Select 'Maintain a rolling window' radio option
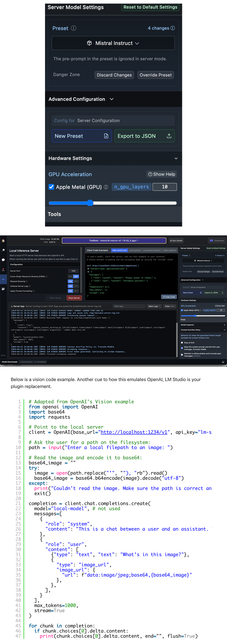Screen dimensions: 227x644 [x=182, y=354]
